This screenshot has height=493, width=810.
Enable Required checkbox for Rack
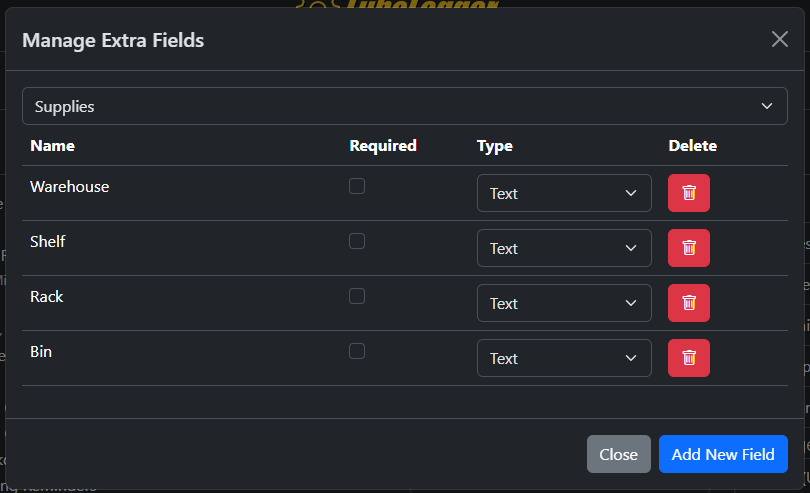coord(357,296)
